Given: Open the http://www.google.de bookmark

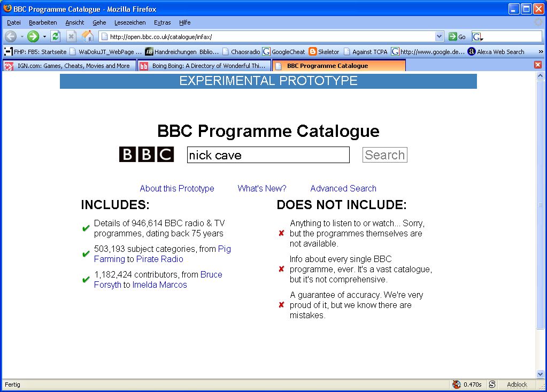Looking at the screenshot, I should pyautogui.click(x=428, y=52).
